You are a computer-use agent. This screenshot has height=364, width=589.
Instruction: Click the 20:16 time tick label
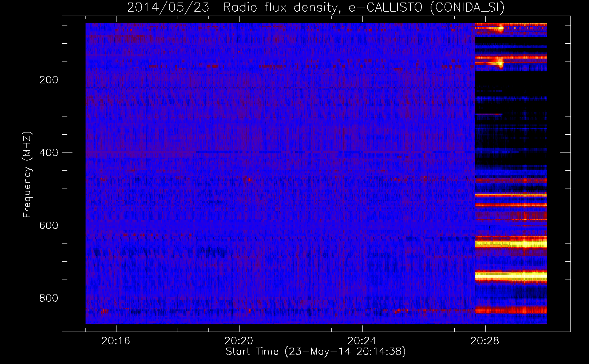[x=116, y=341]
